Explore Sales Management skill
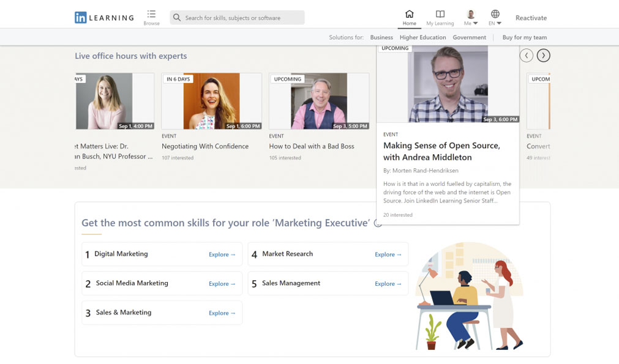619x364 pixels. point(388,283)
